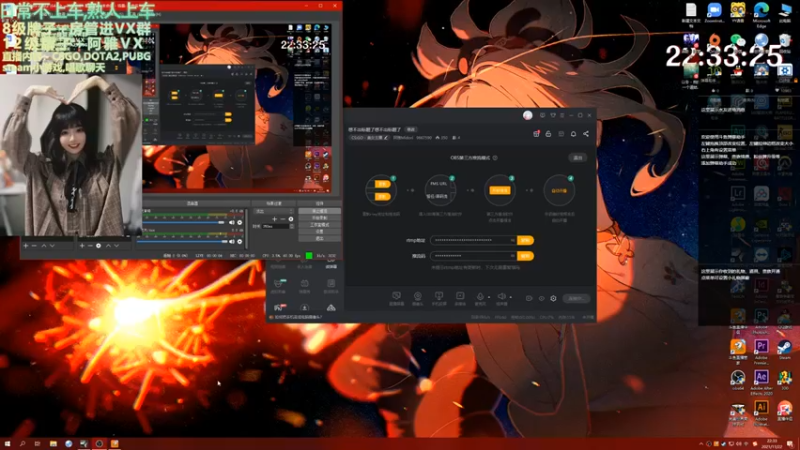The image size is (800, 450).
Task: Click the upper copy button in step 1 circle
Action: point(382,184)
